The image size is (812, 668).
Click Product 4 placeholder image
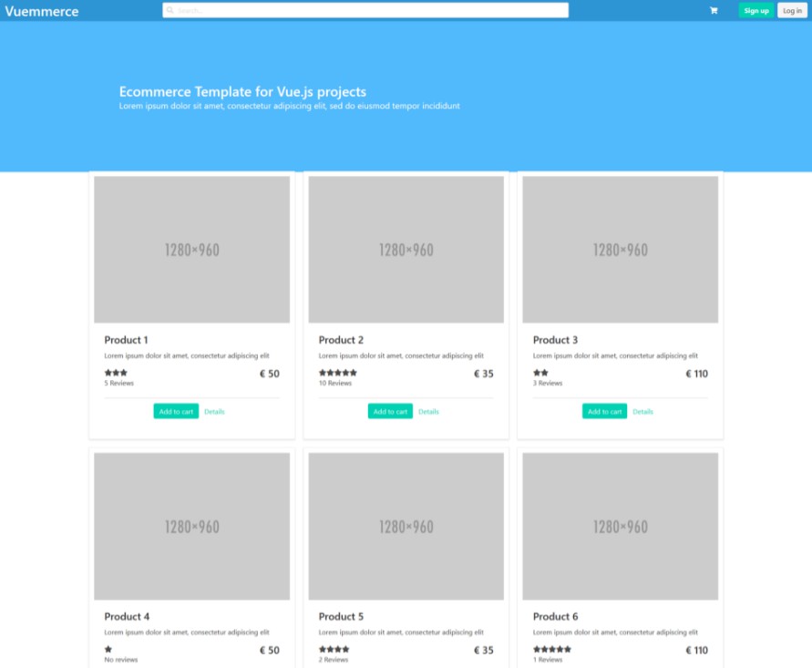click(x=191, y=526)
